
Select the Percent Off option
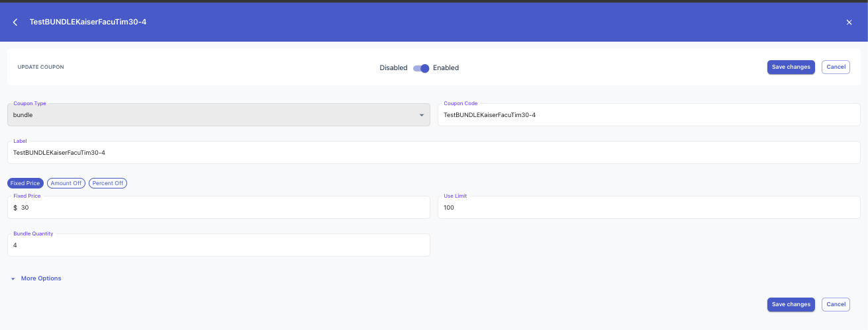point(108,183)
